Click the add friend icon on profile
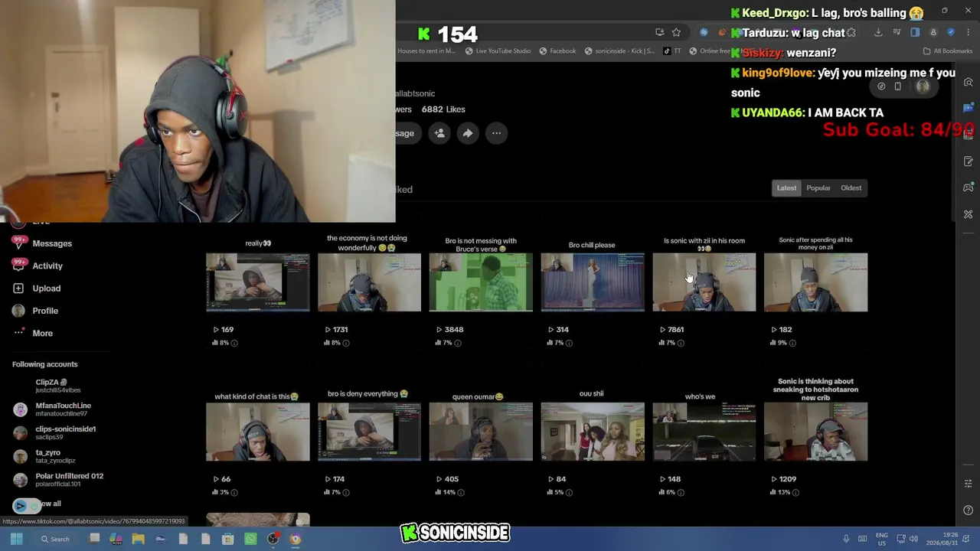980x551 pixels. [x=439, y=133]
